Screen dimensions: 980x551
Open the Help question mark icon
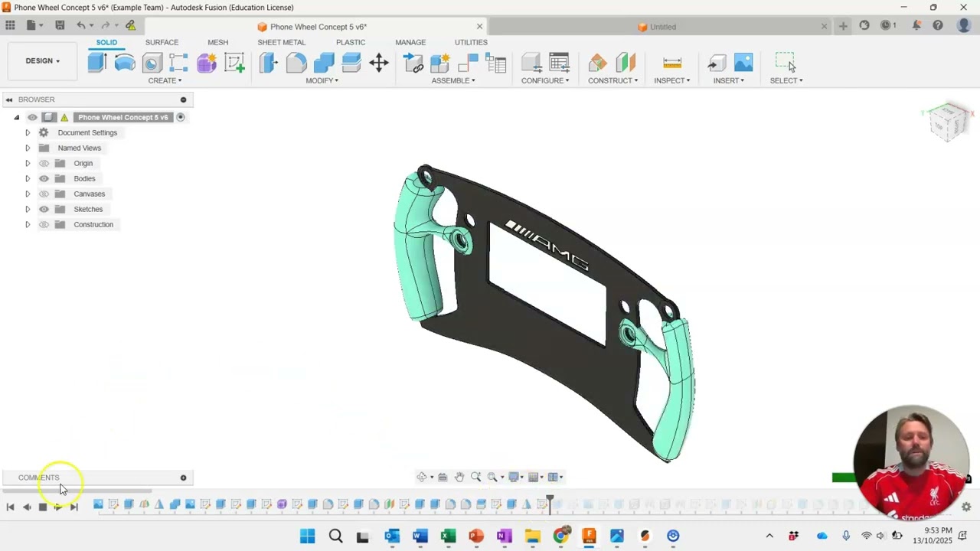(x=938, y=25)
